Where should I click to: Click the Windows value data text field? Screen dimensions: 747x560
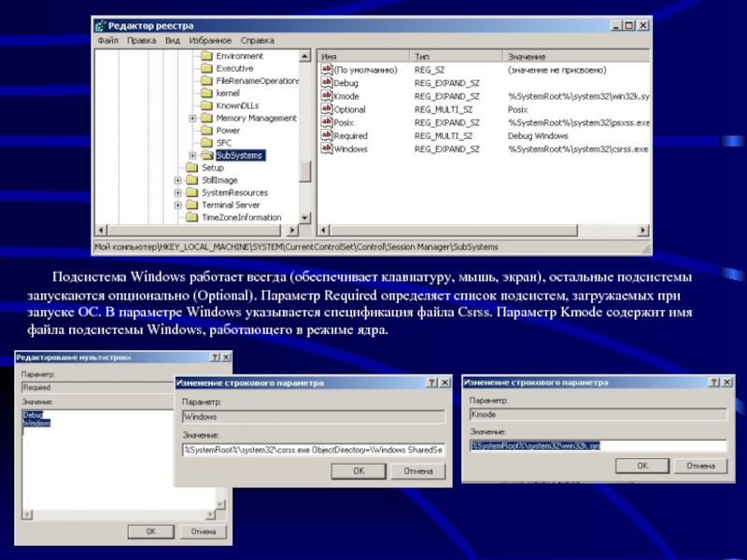(313, 449)
